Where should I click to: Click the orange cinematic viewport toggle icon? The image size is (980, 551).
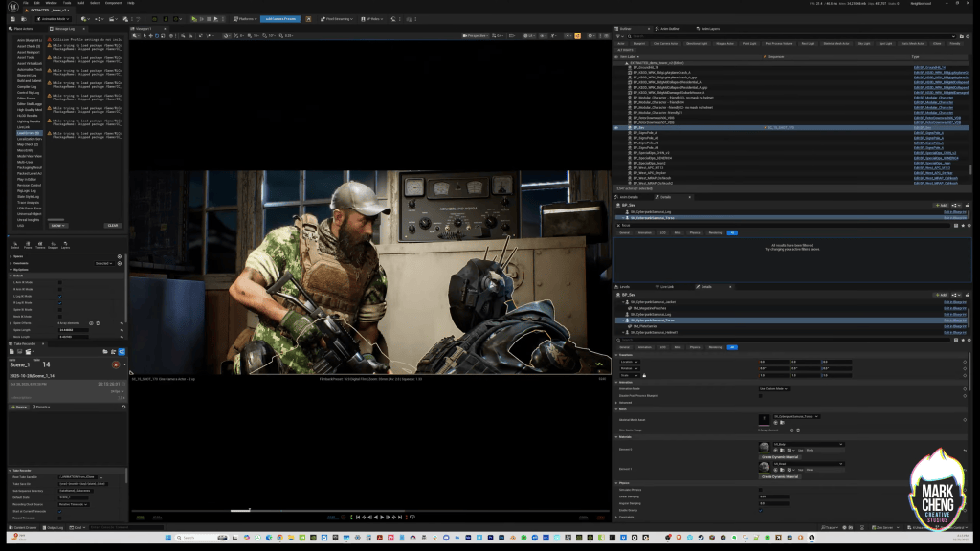577,35
